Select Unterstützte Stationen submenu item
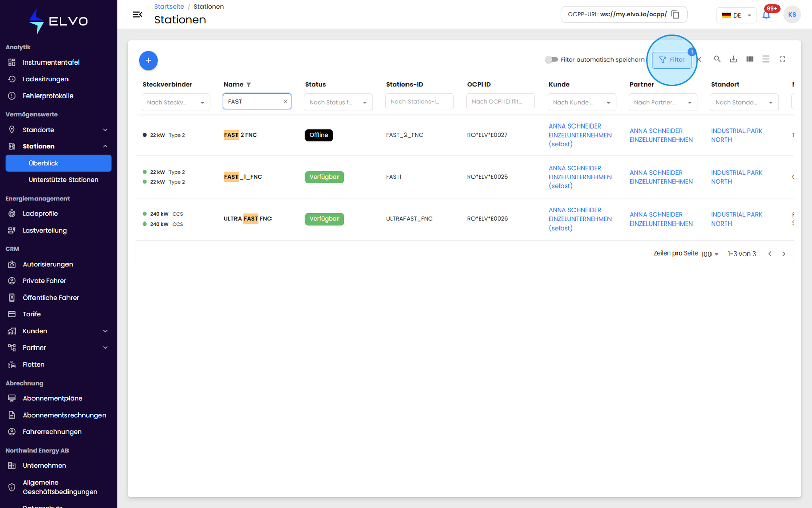The width and height of the screenshot is (812, 508). pyautogui.click(x=63, y=180)
